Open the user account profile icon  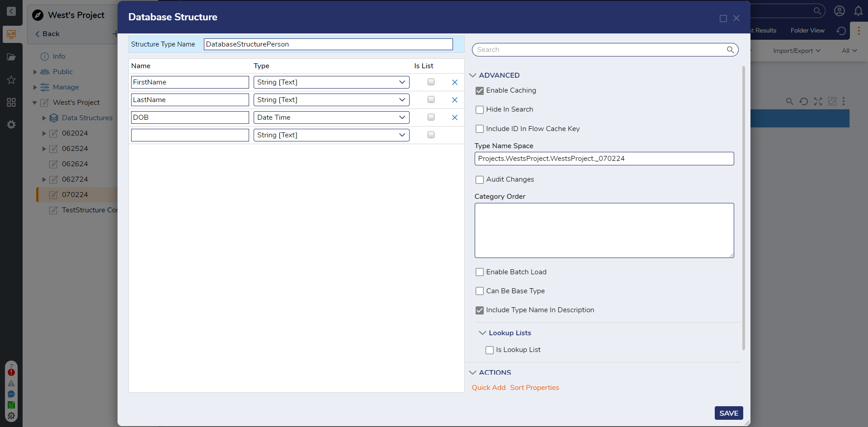[840, 11]
